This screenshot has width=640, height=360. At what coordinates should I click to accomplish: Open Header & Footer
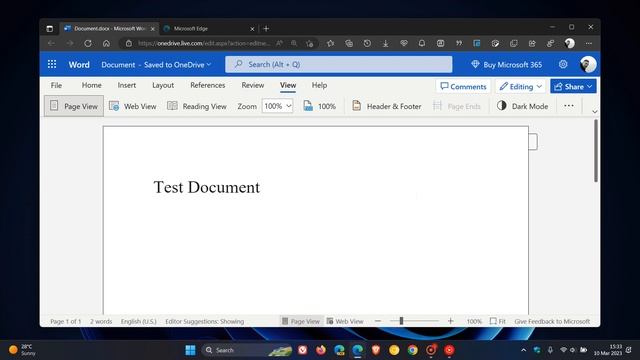click(386, 106)
